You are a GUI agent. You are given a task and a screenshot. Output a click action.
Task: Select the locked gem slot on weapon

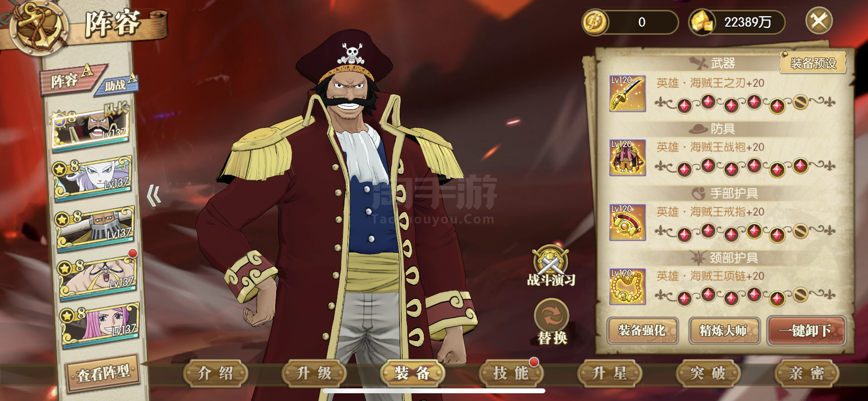[800, 103]
